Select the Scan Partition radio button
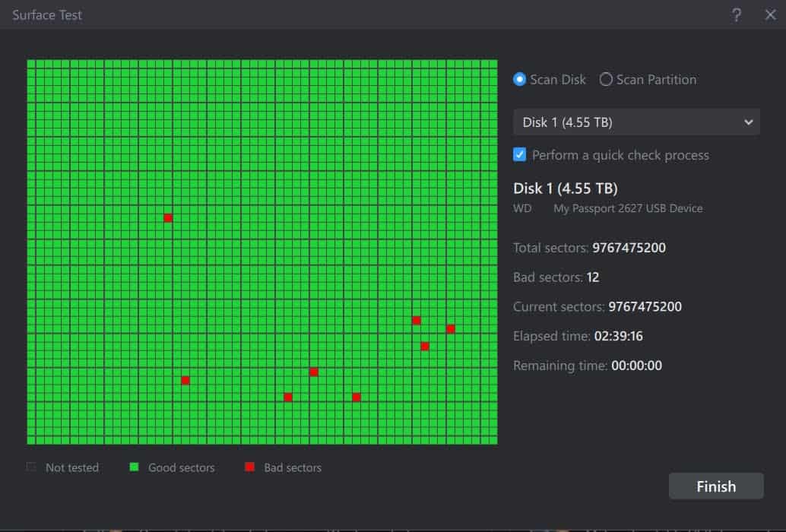Viewport: 786px width, 532px height. click(606, 80)
